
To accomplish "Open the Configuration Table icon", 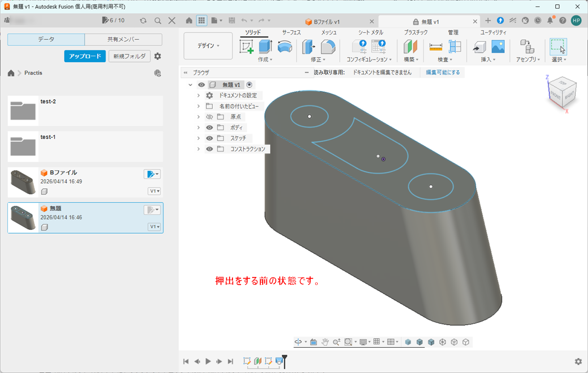I will coord(379,47).
